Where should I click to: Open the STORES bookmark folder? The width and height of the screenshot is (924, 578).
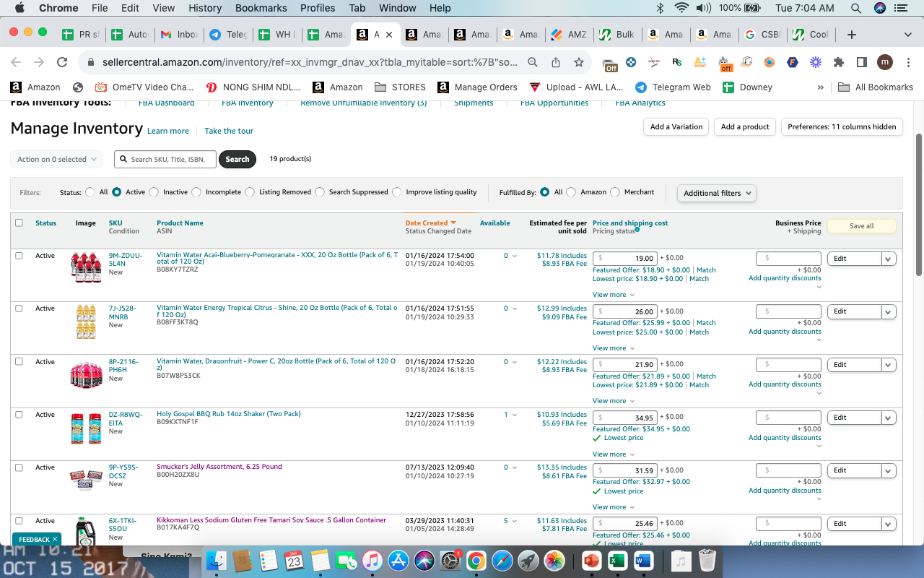[x=401, y=87]
